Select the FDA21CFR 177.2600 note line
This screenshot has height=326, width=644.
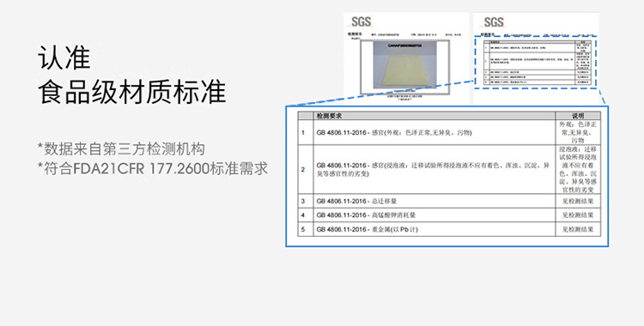152,169
